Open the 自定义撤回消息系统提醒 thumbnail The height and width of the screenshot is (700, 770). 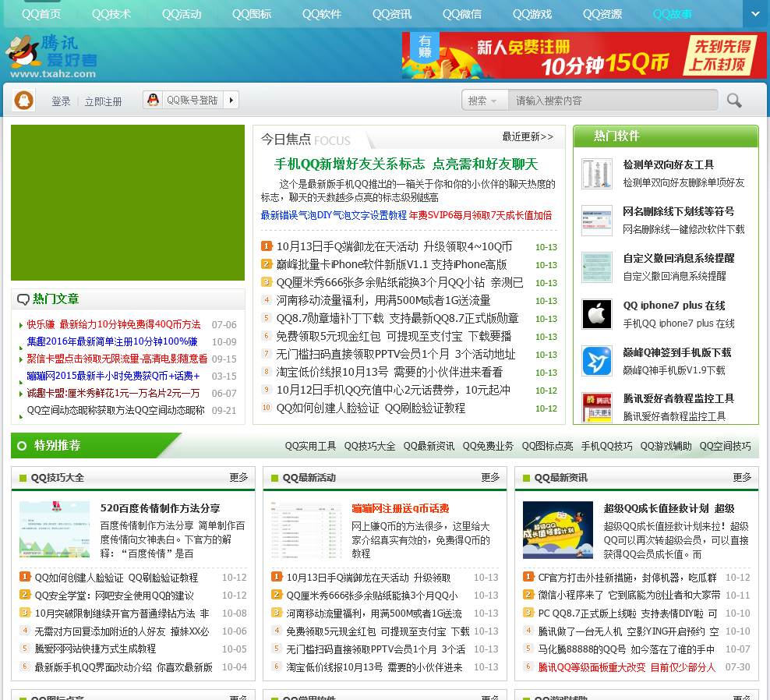[597, 267]
